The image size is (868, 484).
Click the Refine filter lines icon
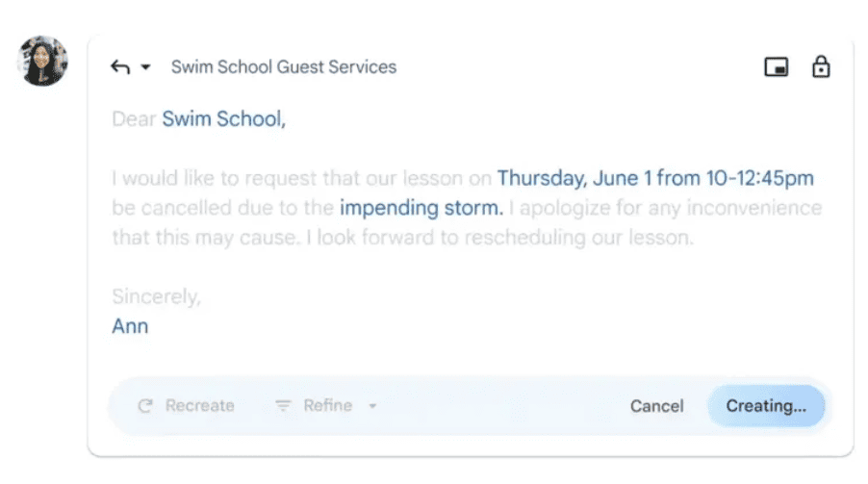[x=283, y=406]
